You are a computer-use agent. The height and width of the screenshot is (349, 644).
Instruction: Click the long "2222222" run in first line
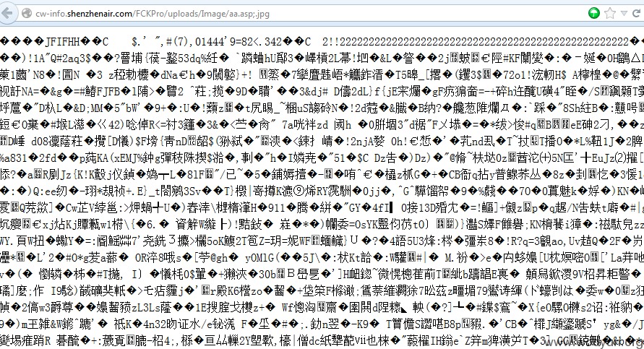[484, 42]
